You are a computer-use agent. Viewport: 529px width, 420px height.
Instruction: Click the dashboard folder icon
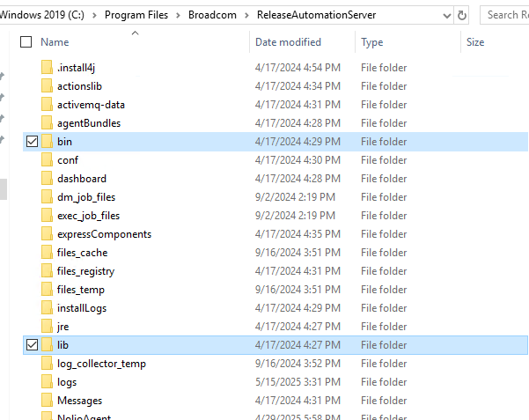[x=47, y=179]
